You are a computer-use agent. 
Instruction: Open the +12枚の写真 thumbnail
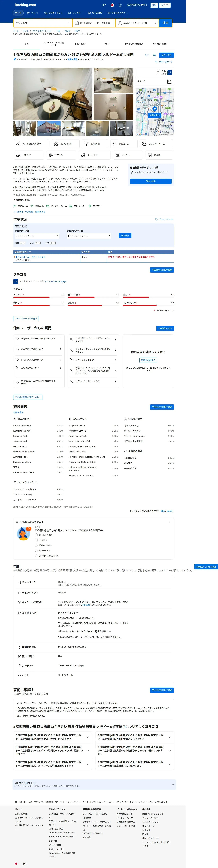122,128
